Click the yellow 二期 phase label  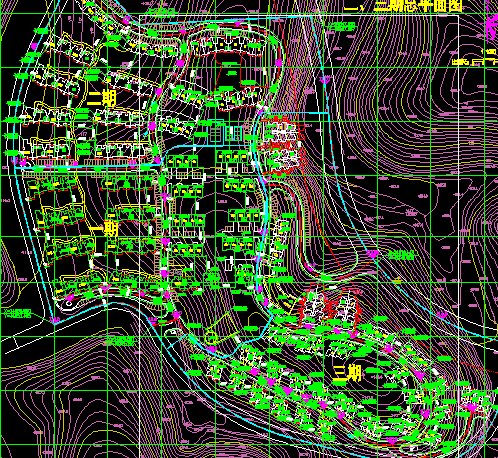[102, 98]
